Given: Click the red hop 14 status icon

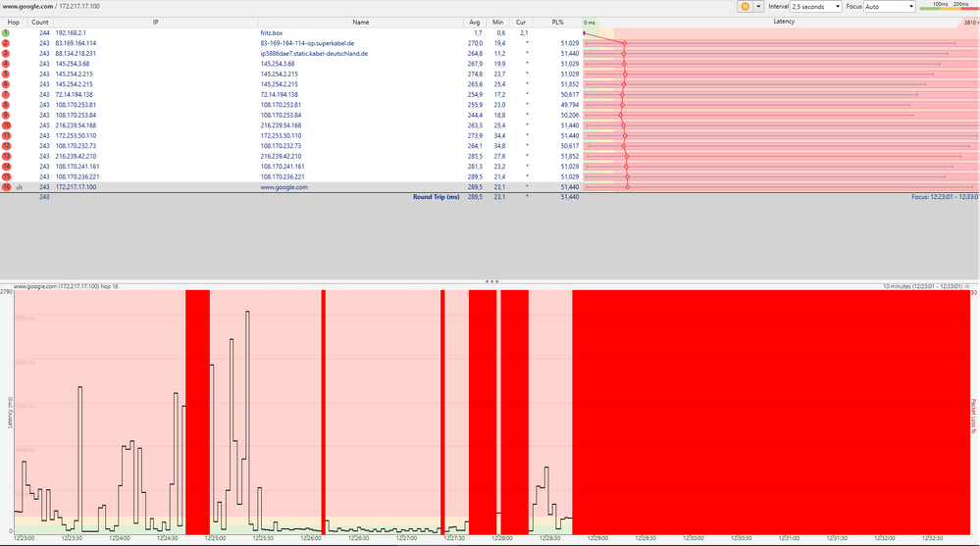Looking at the screenshot, I should tap(6, 167).
